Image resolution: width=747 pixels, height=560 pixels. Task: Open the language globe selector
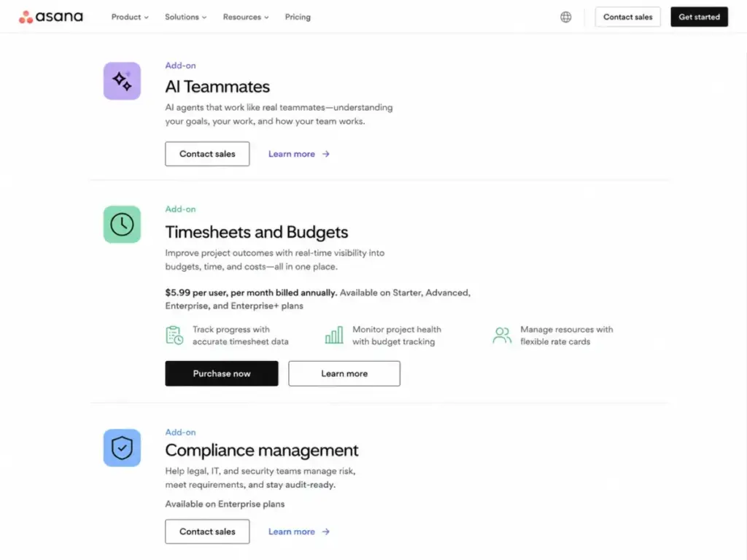[x=565, y=17]
